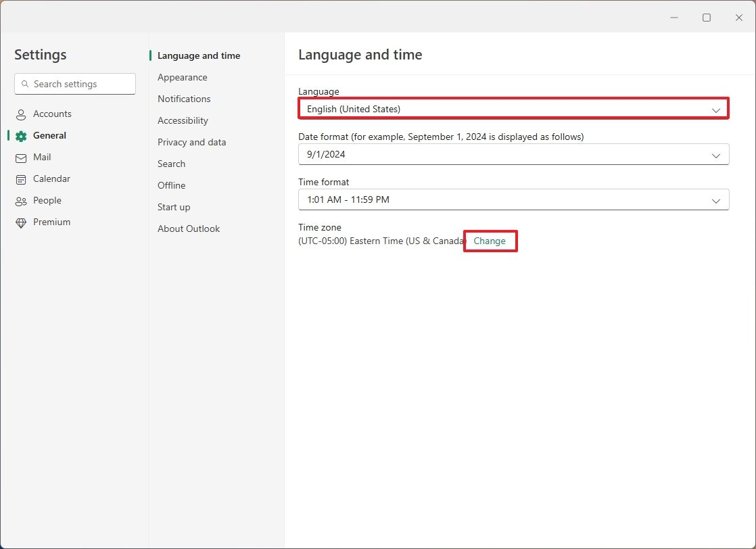Image resolution: width=756 pixels, height=549 pixels.
Task: Click the Premium diamond icon
Action: [21, 222]
